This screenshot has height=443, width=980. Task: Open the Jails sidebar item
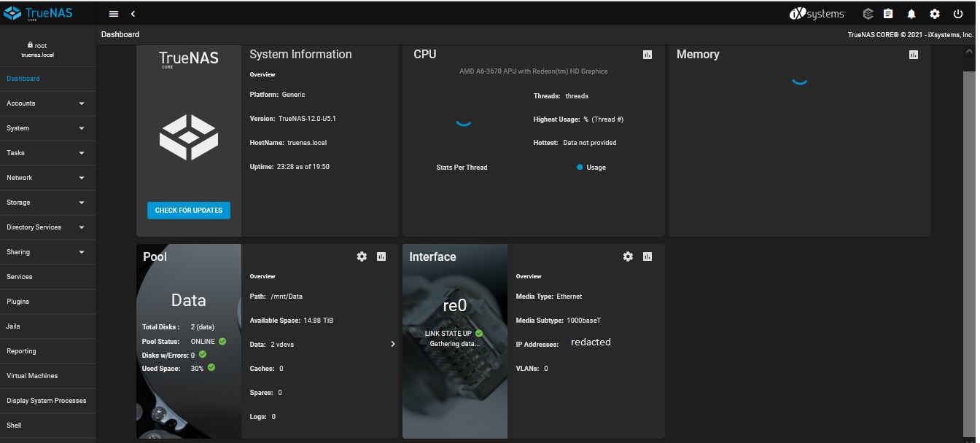[47, 326]
